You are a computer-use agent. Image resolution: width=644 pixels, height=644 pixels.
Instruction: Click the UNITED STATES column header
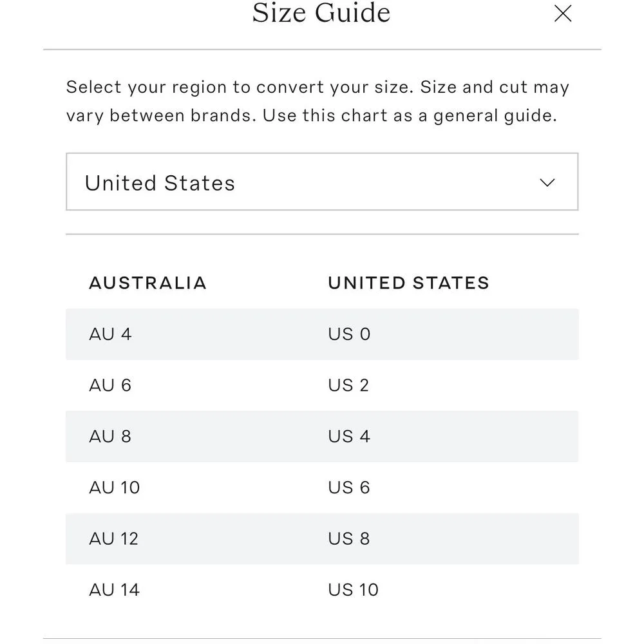click(x=408, y=283)
